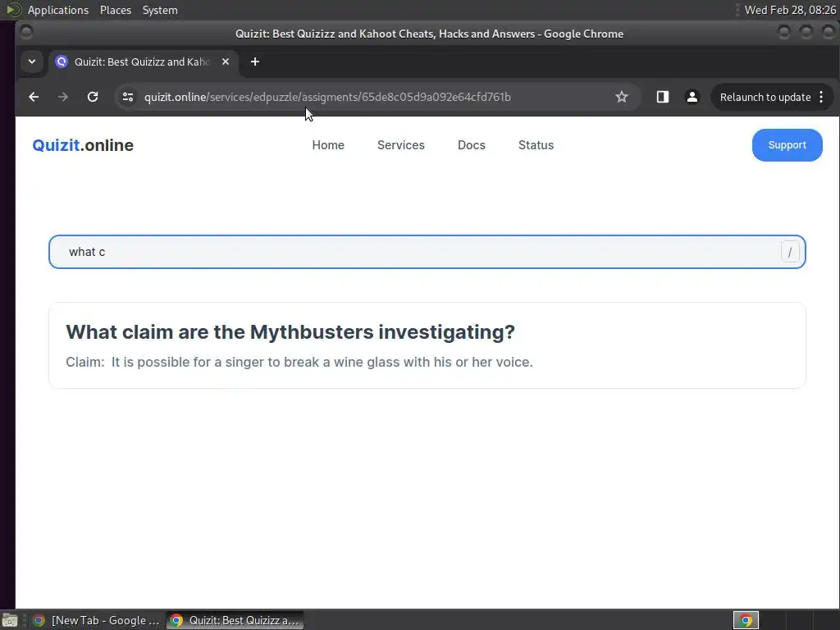
Task: Click the top-left system logo icon
Action: 13,10
